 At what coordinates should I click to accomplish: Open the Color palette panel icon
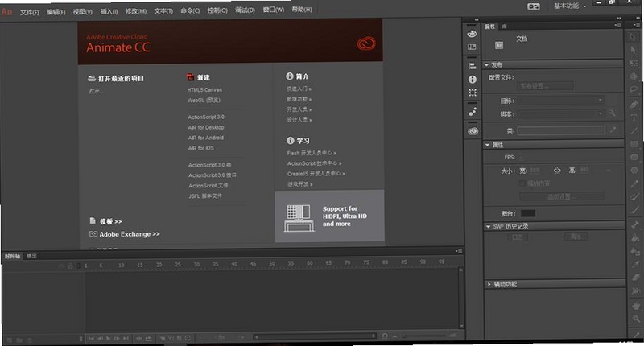(472, 34)
